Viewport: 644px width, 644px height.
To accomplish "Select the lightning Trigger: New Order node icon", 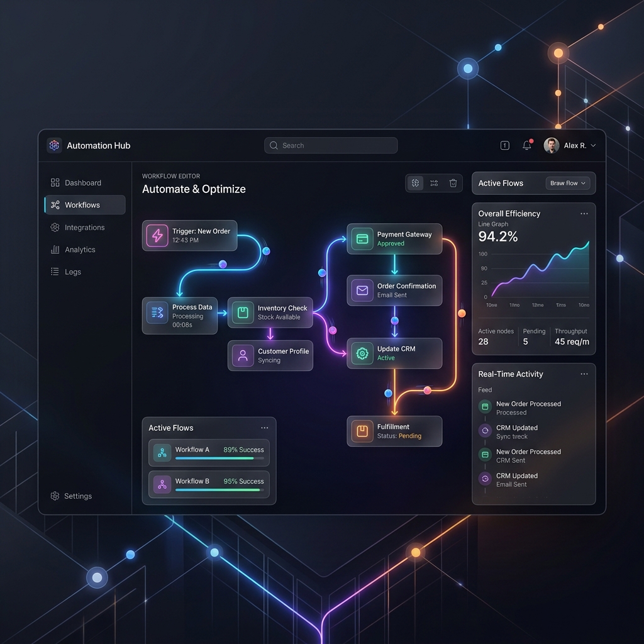I will click(x=157, y=235).
